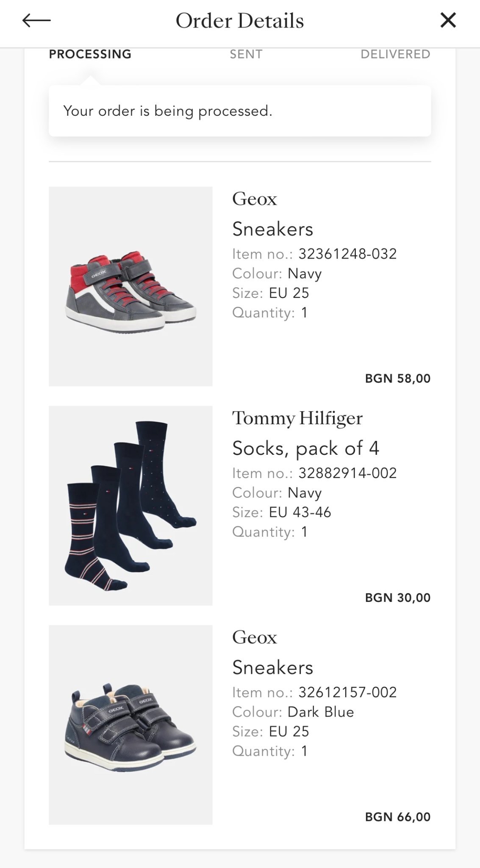480x868 pixels.
Task: Tap the first Geox brand name
Action: (x=255, y=199)
